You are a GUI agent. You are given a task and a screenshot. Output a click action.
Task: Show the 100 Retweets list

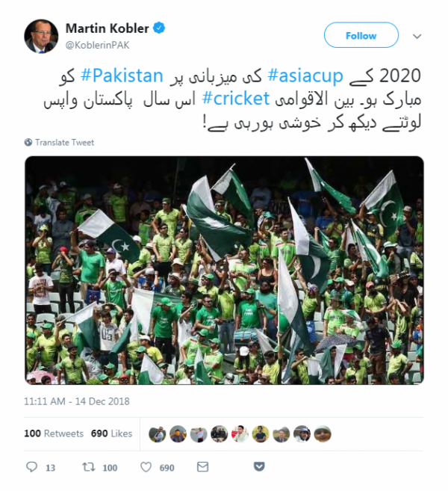[x=54, y=433]
